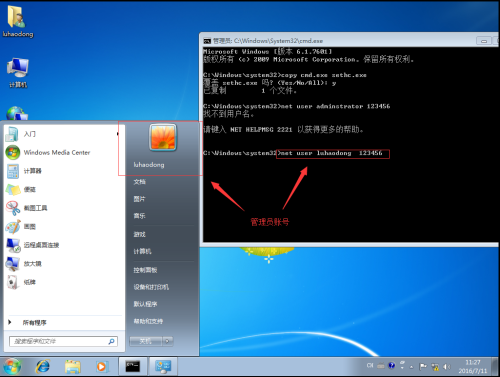Screen dimensions: 500x377
Task: Open 设备和打印机 devices and printers
Action: [151, 287]
